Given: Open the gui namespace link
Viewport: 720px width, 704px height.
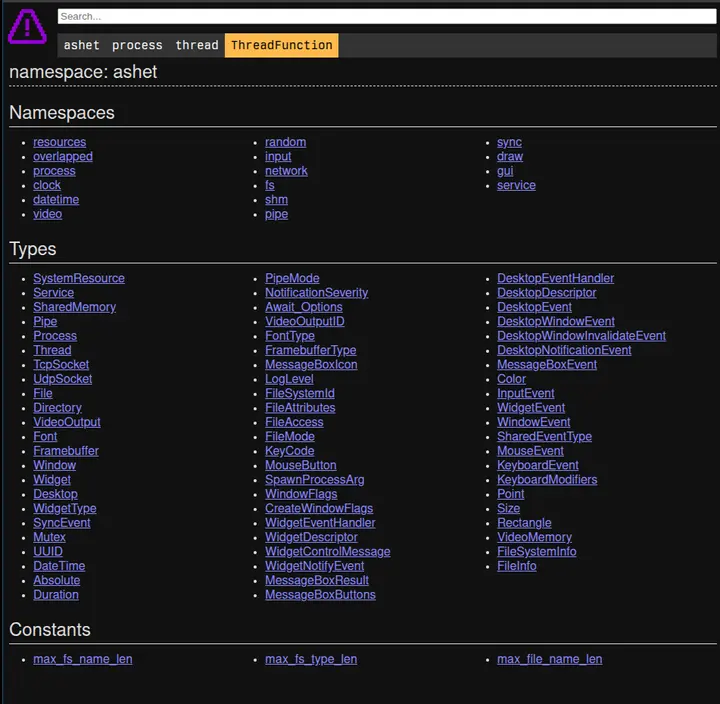Looking at the screenshot, I should point(505,171).
